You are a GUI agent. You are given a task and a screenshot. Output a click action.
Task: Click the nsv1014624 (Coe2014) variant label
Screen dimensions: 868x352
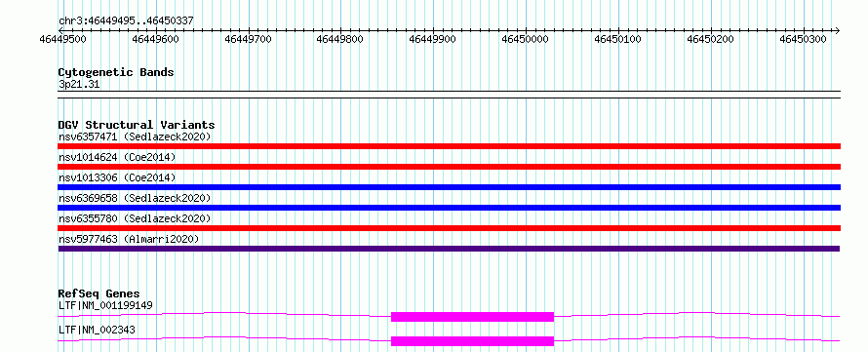117,157
